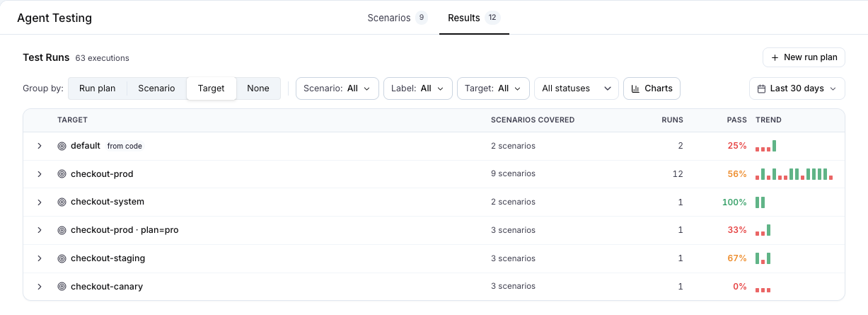Viewport: 868px width, 315px height.
Task: Click the target icon beside checkout-canary
Action: 62,287
